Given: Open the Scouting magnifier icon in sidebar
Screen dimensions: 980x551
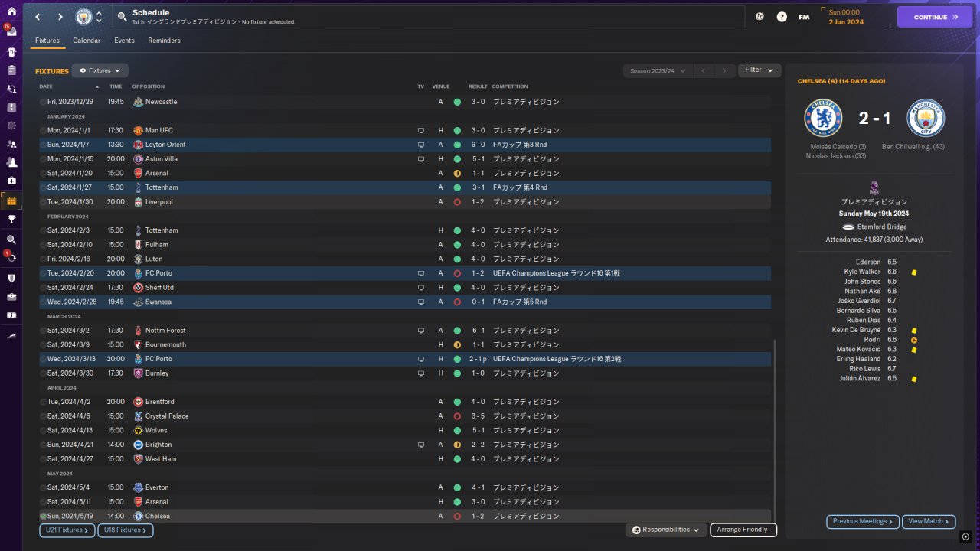Looking at the screenshot, I should [11, 240].
